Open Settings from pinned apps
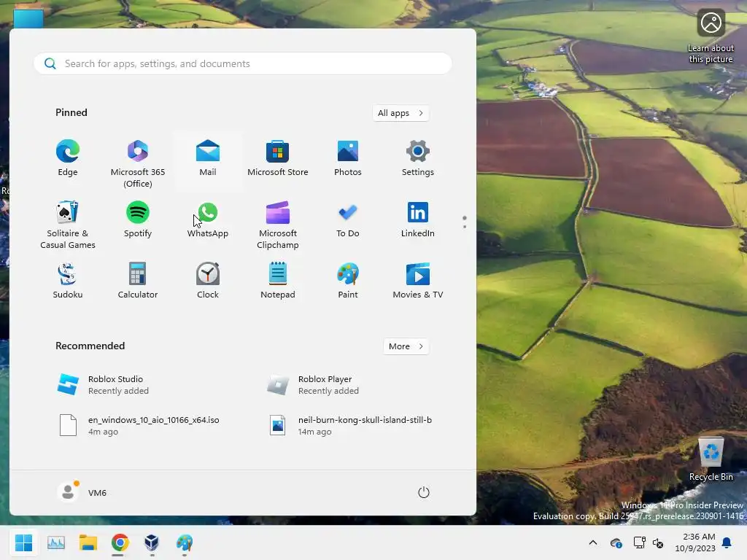 [x=418, y=158]
